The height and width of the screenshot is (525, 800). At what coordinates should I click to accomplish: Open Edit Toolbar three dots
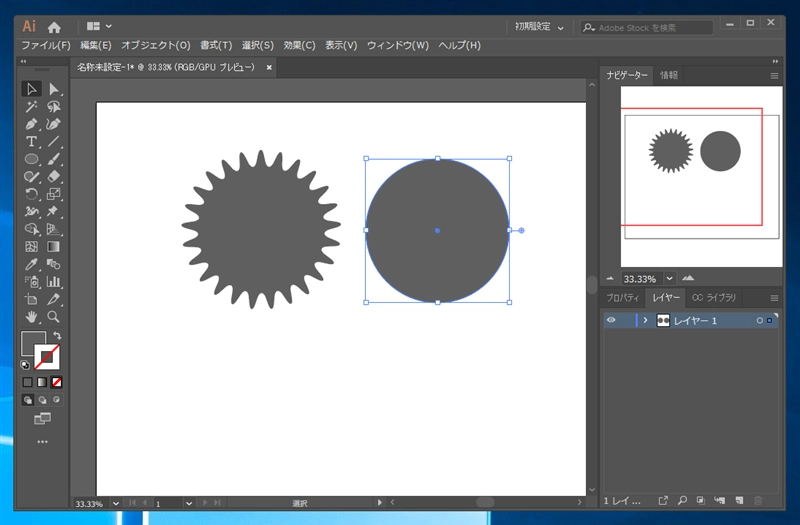coord(42,442)
